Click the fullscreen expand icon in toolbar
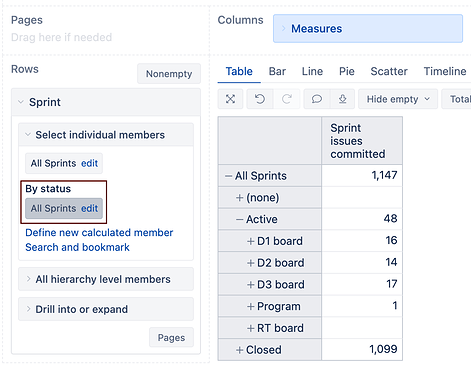This screenshot has width=471, height=375. (230, 99)
